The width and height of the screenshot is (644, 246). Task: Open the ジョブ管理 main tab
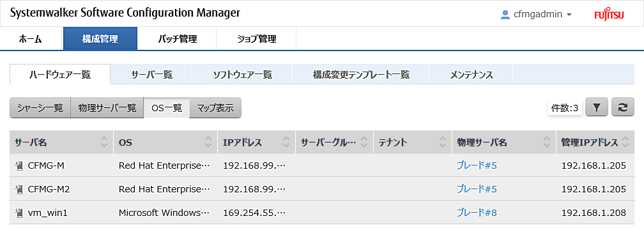[256, 38]
